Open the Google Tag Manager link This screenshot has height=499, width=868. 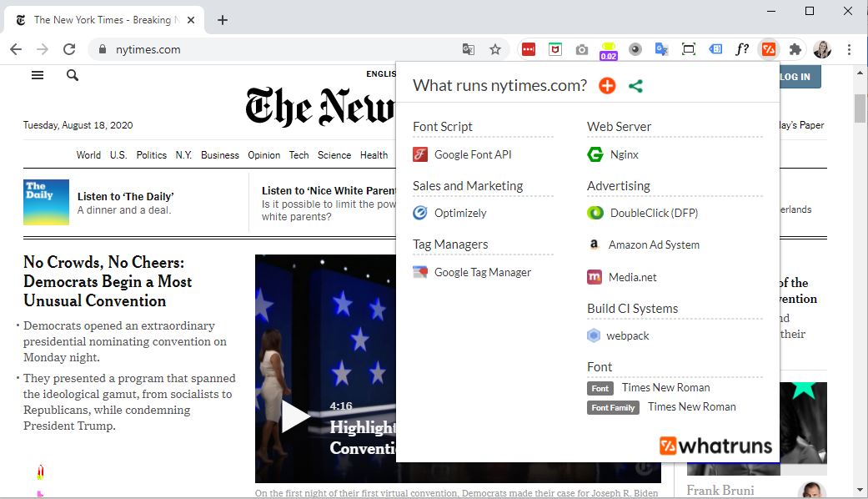click(482, 273)
